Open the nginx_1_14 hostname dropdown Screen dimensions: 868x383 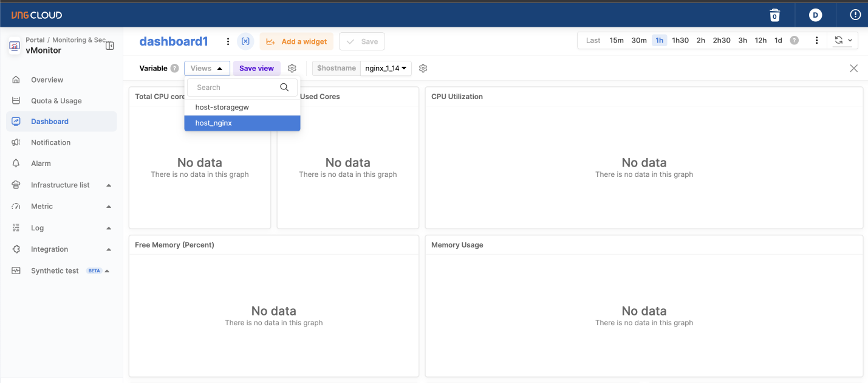pyautogui.click(x=386, y=68)
